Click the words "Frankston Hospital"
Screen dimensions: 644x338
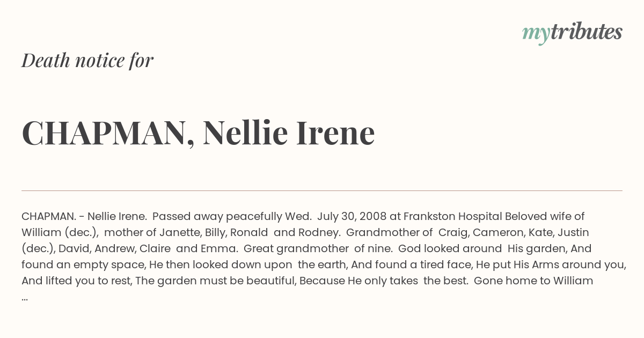pos(452,217)
